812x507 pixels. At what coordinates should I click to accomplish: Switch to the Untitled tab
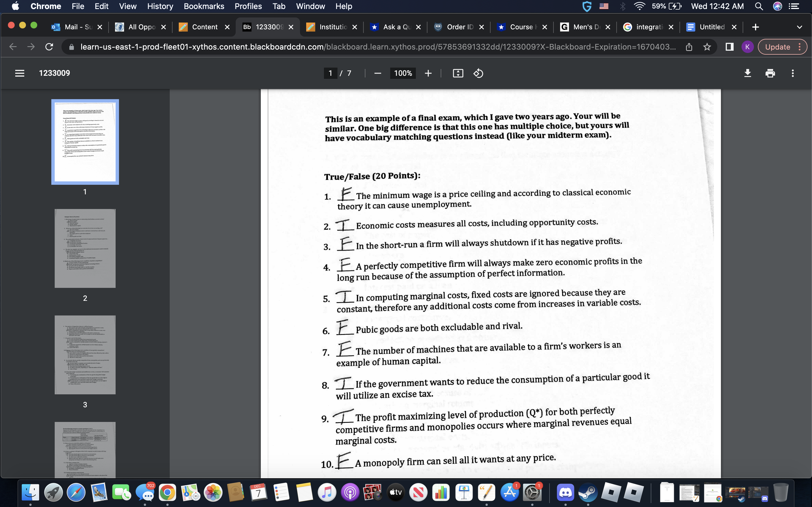[x=713, y=27]
